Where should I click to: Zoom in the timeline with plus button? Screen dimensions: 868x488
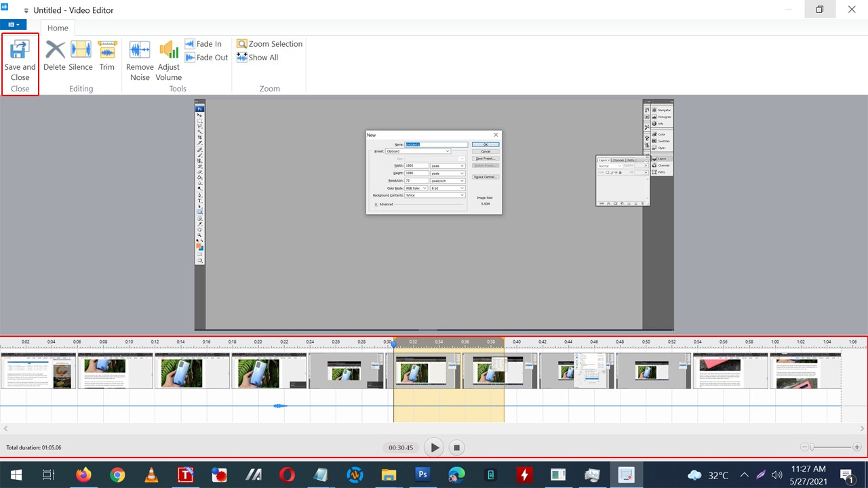pos(857,447)
